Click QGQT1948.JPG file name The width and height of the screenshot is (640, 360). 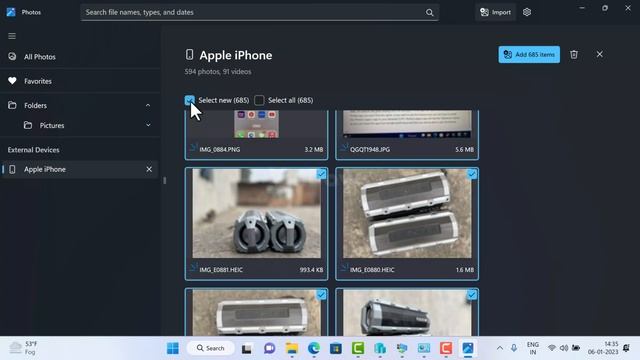coord(370,149)
